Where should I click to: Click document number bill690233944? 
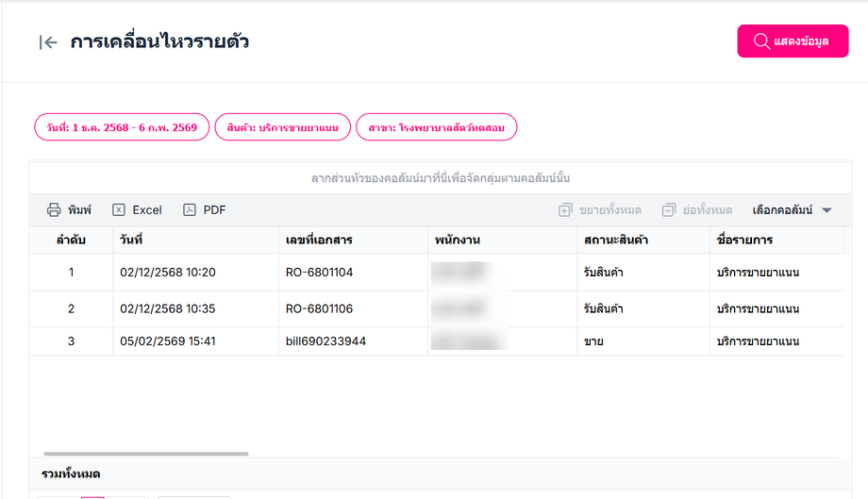coord(325,341)
